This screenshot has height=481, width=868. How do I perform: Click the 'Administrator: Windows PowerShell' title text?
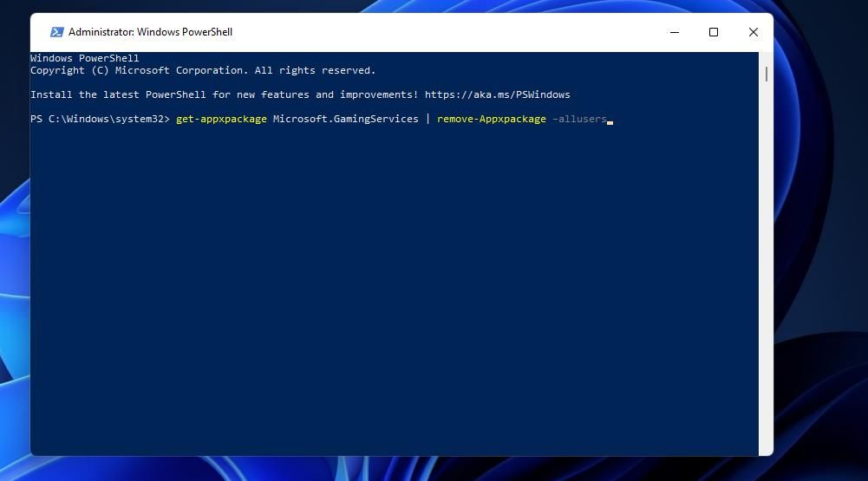point(151,32)
